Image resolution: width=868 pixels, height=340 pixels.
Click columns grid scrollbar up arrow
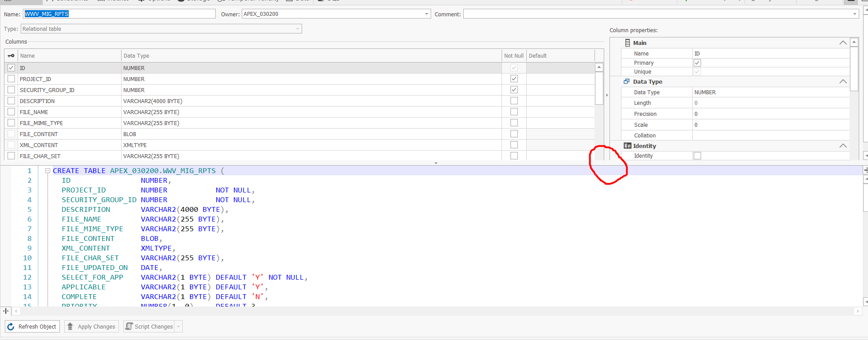point(599,67)
